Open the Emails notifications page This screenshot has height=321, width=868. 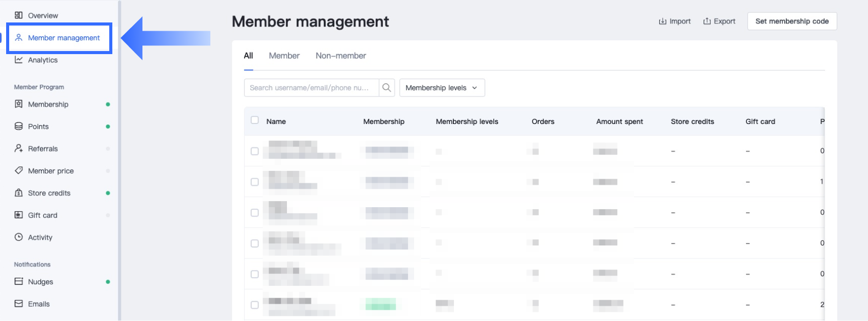point(39,304)
